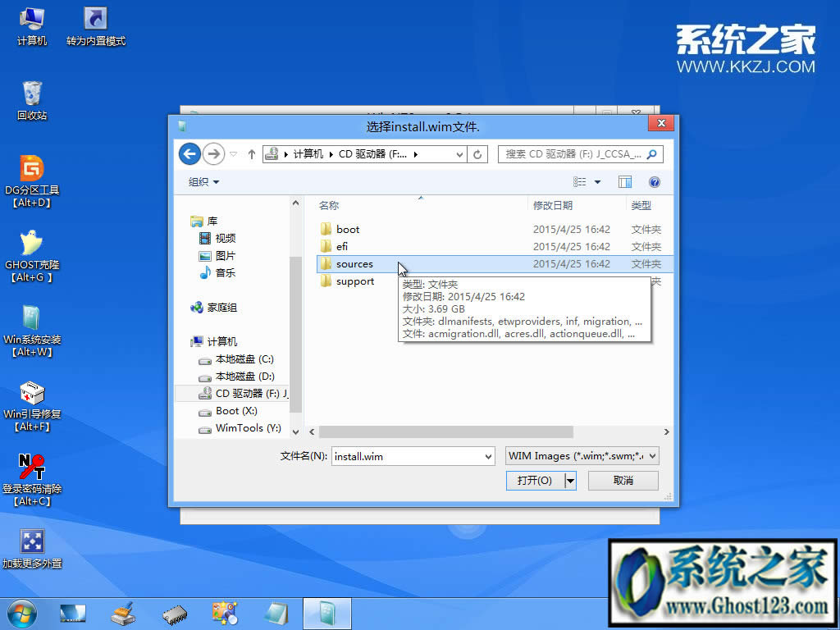Select the sources folder in the file list
This screenshot has height=630, width=840.
[x=354, y=263]
